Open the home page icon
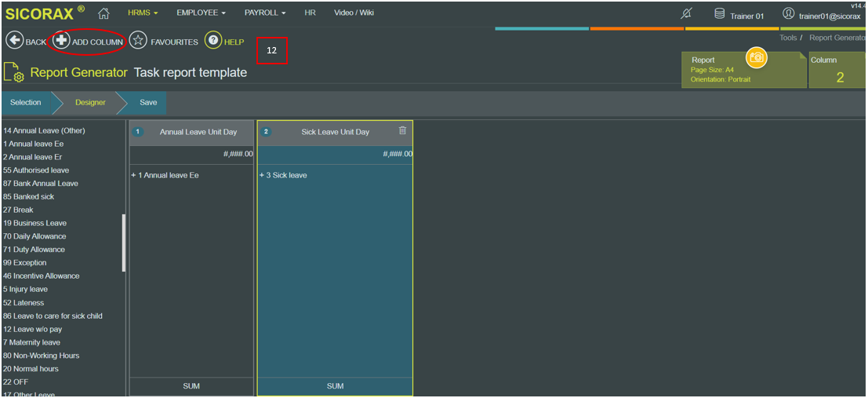This screenshot has width=868, height=398. [x=103, y=13]
